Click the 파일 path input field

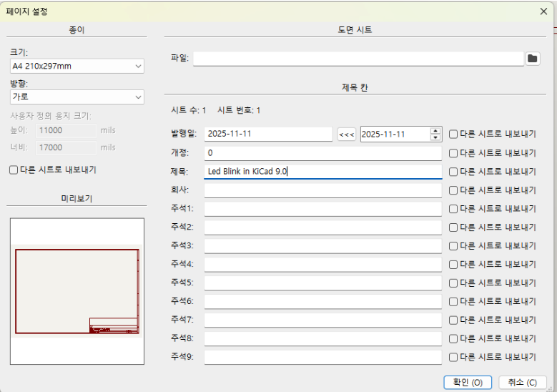[x=358, y=59]
